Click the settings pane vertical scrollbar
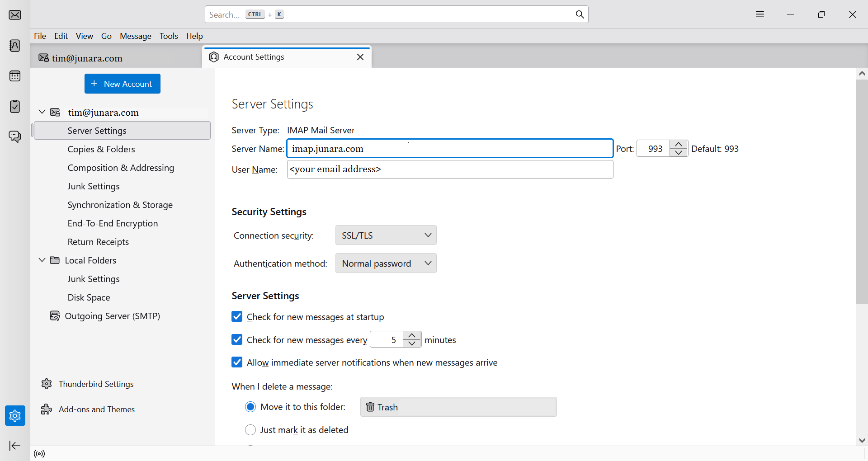The height and width of the screenshot is (461, 868). [x=862, y=192]
